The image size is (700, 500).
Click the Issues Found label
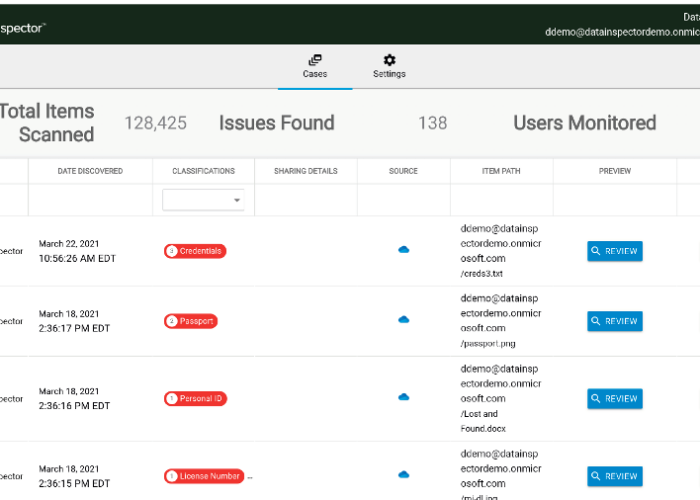[277, 123]
